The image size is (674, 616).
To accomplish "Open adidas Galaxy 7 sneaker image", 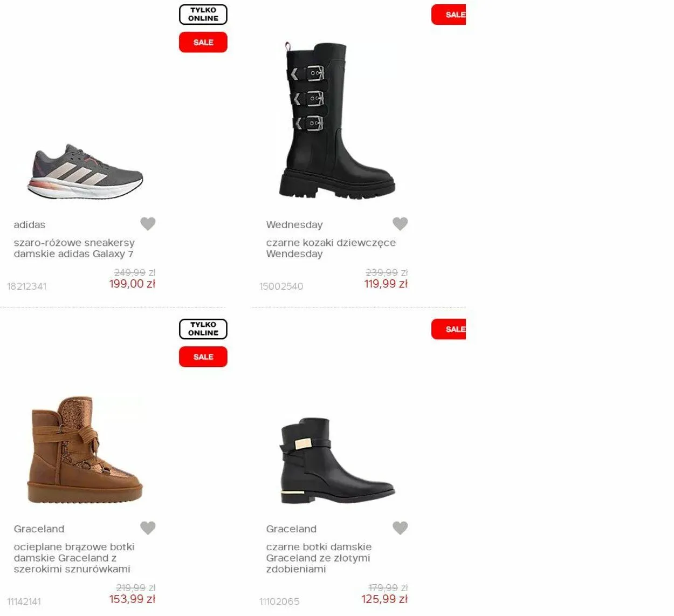I will pyautogui.click(x=85, y=172).
